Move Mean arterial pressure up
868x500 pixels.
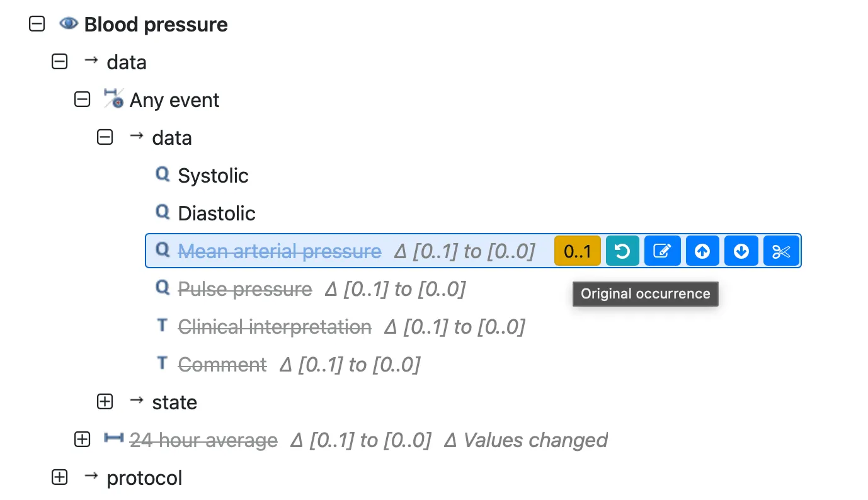[x=702, y=250]
